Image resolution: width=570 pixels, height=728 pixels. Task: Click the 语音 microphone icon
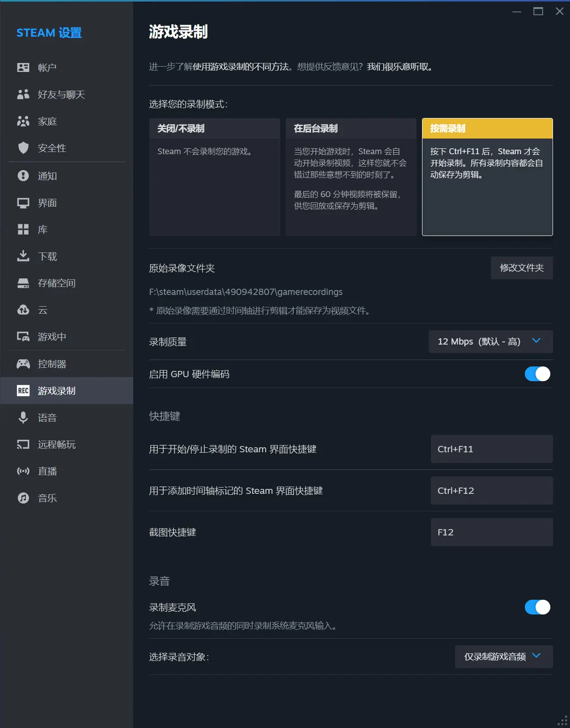tap(23, 417)
